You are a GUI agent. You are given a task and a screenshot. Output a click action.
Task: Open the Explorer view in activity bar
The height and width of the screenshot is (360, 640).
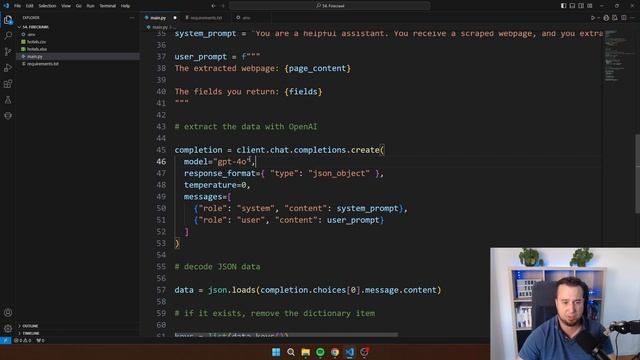(8, 20)
